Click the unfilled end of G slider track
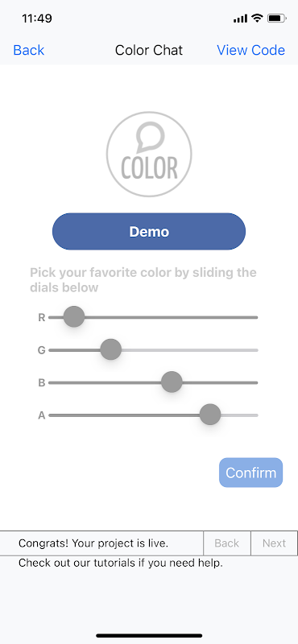The height and width of the screenshot is (644, 298). [x=189, y=350]
